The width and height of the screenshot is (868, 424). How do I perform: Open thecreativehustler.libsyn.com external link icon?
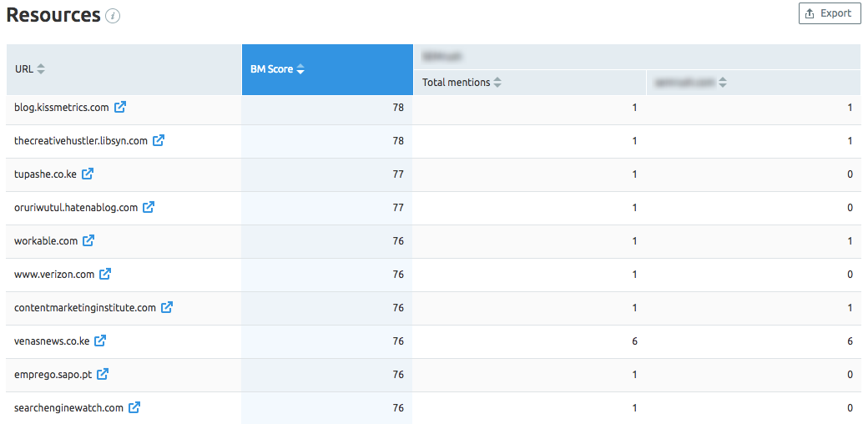159,140
